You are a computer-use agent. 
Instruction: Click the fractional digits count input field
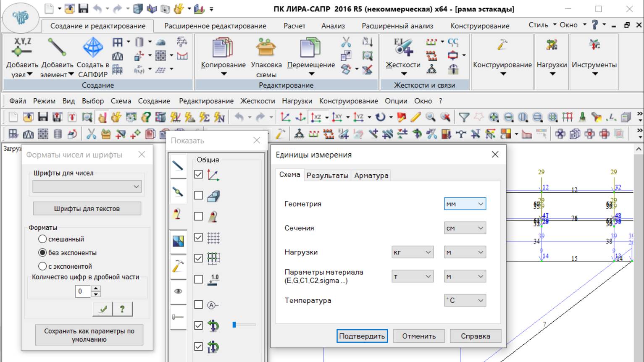click(83, 291)
